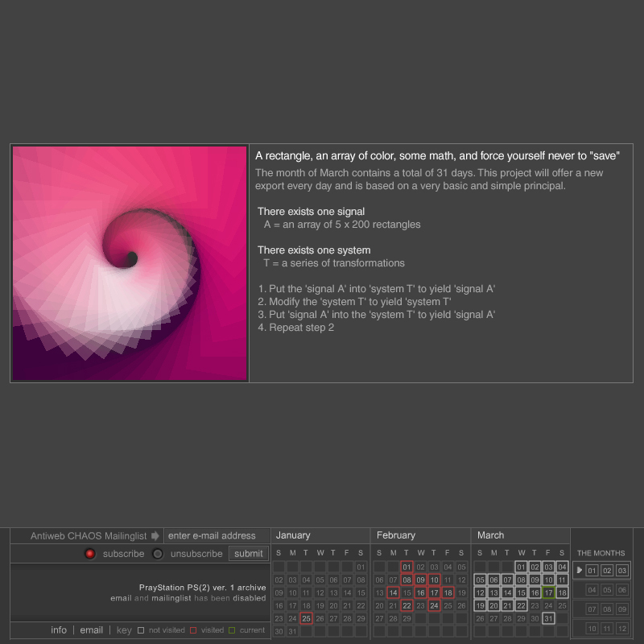The width and height of the screenshot is (644, 644).
Task: Click the key label in footer
Action: [124, 630]
